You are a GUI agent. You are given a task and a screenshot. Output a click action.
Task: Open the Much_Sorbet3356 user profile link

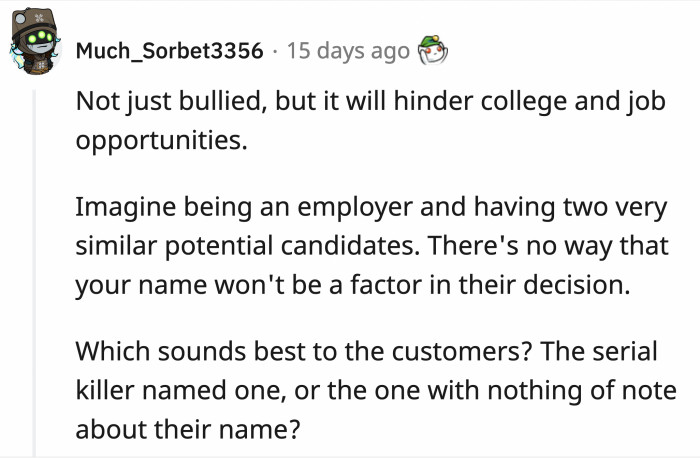(x=172, y=49)
